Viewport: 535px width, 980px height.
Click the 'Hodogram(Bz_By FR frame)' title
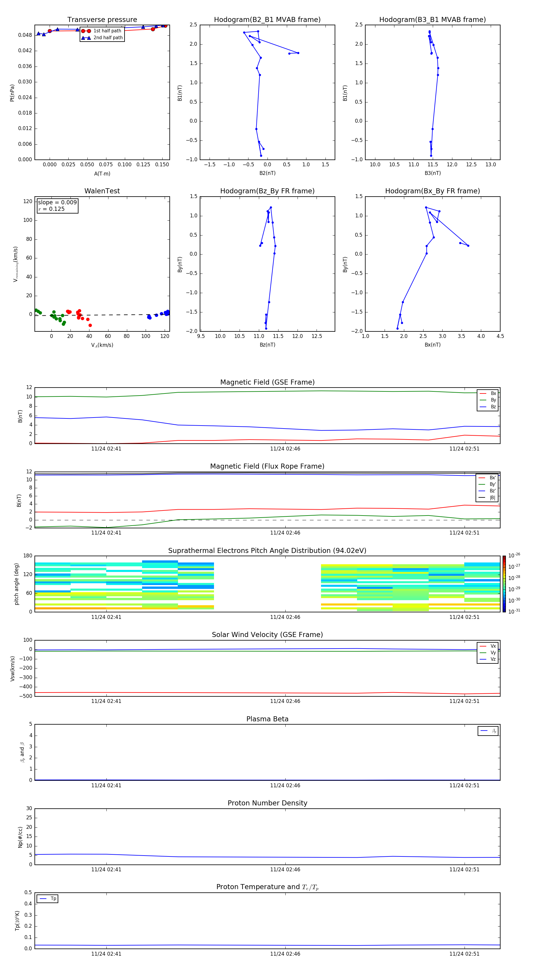coord(267,191)
